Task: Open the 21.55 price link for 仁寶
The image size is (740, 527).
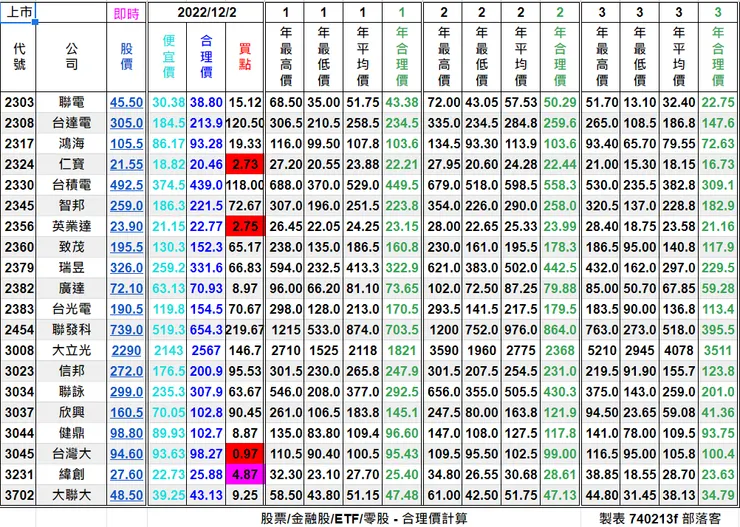Action: click(x=126, y=165)
